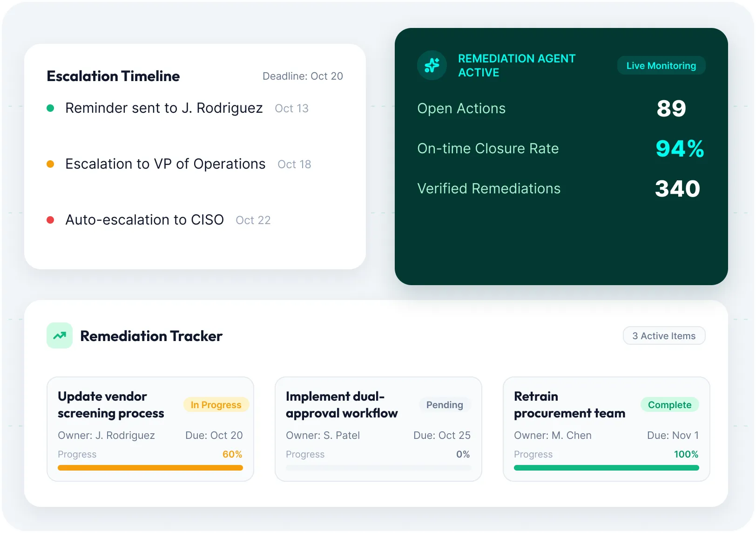Click Owner: M. Chen text
The height and width of the screenshot is (533, 756).
click(x=553, y=436)
